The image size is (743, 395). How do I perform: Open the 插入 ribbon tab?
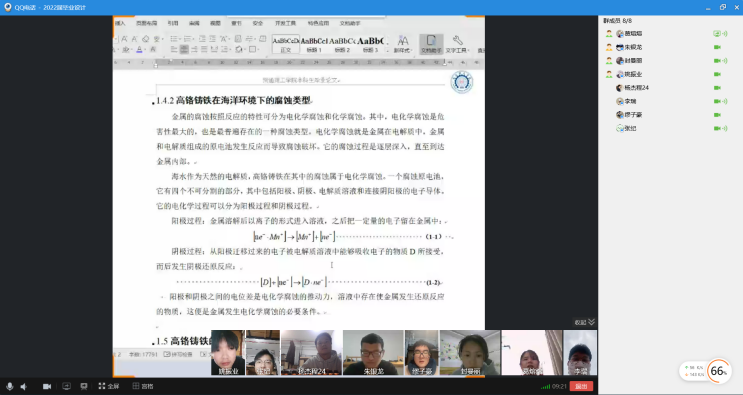coord(120,23)
